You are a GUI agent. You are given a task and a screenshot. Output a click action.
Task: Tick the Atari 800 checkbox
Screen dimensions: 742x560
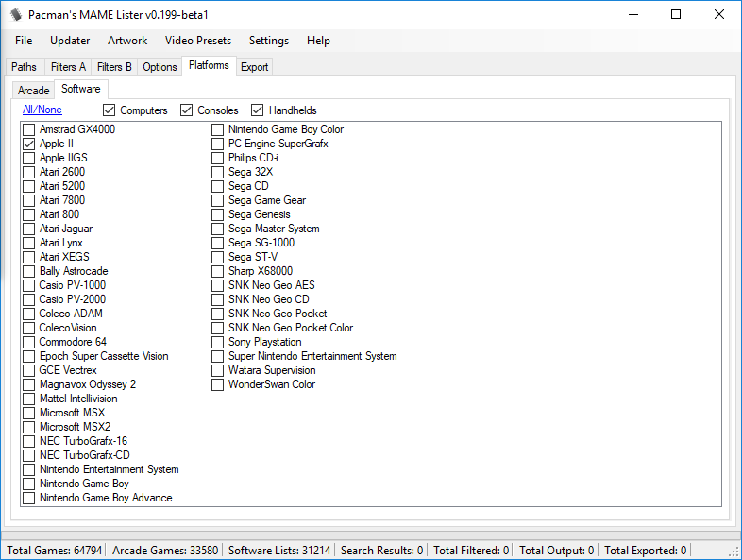tap(29, 214)
